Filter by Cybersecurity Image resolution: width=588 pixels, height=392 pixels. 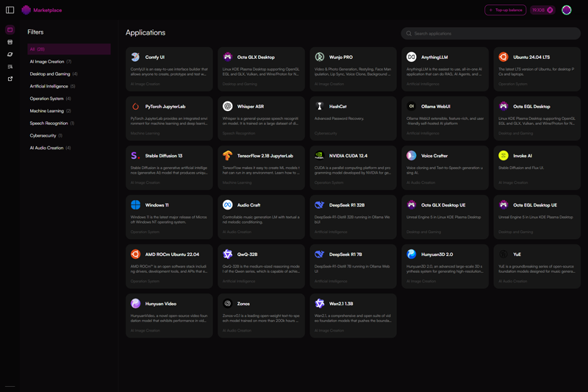tap(69, 135)
